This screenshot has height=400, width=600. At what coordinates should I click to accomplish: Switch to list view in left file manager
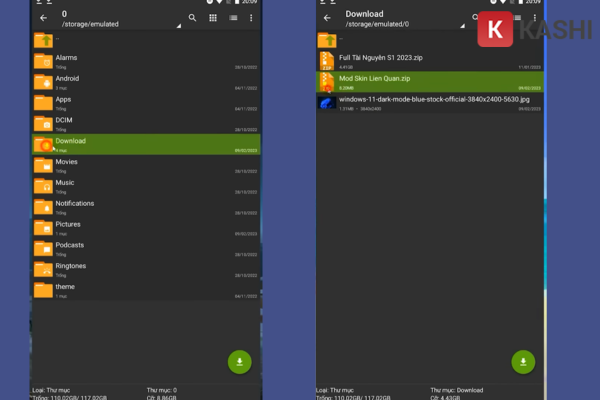point(233,18)
